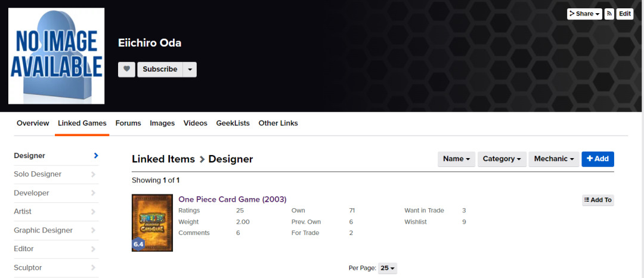Click the Edit button
Image resolution: width=644 pixels, height=278 pixels.
[x=625, y=14]
